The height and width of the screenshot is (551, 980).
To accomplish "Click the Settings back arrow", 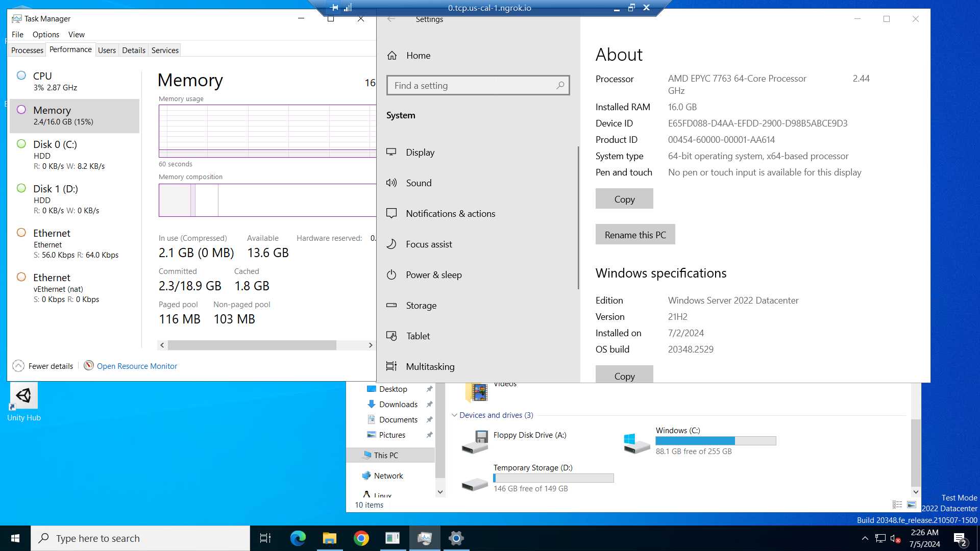I will [x=391, y=19].
